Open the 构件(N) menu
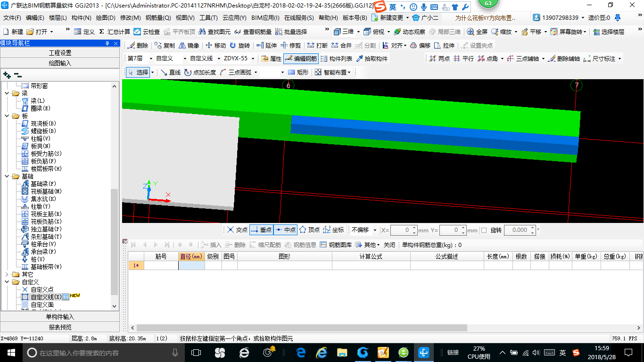This screenshot has width=644, height=362. click(81, 18)
